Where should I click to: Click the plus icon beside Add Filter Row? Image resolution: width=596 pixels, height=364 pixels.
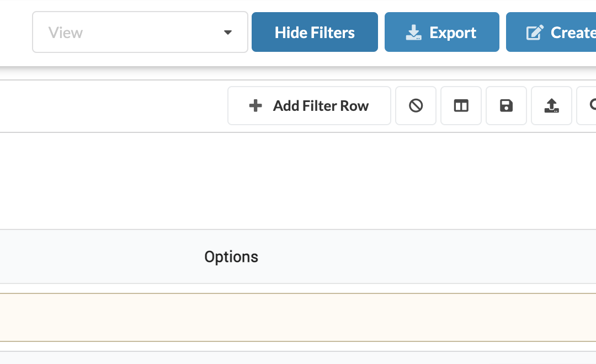pyautogui.click(x=256, y=106)
